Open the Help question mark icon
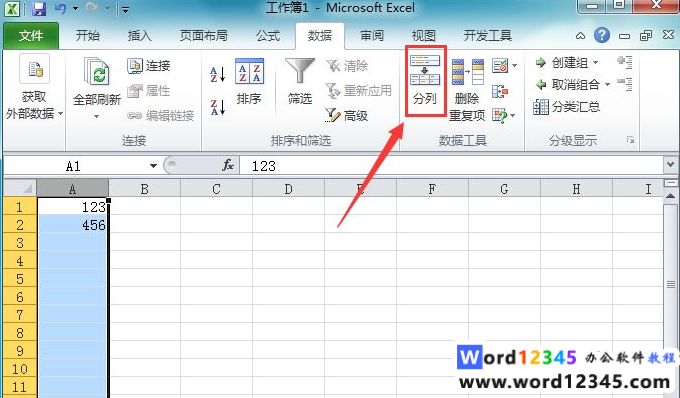Screen dimensions: 680x398 point(602,35)
